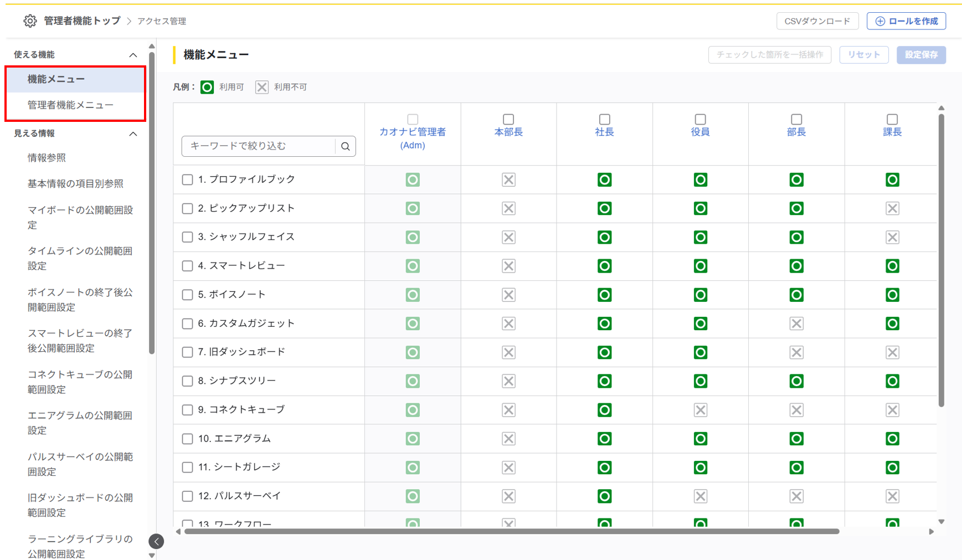
Task: Toggle 社長 permission for プロファイルブック
Action: tap(604, 179)
